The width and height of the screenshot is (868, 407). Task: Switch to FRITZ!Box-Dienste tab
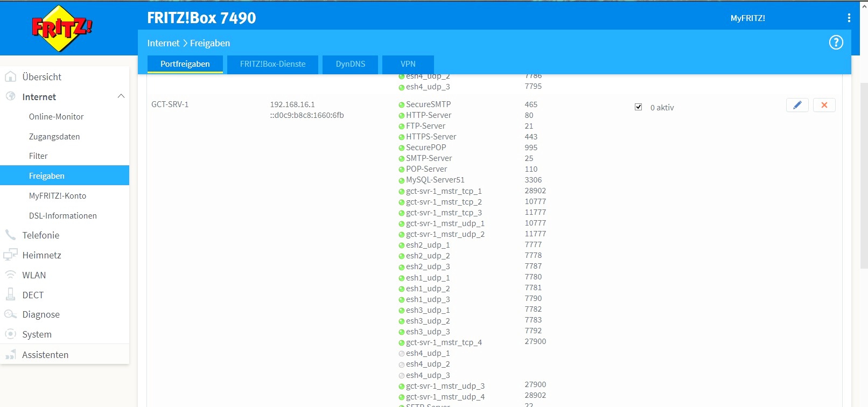[272, 64]
